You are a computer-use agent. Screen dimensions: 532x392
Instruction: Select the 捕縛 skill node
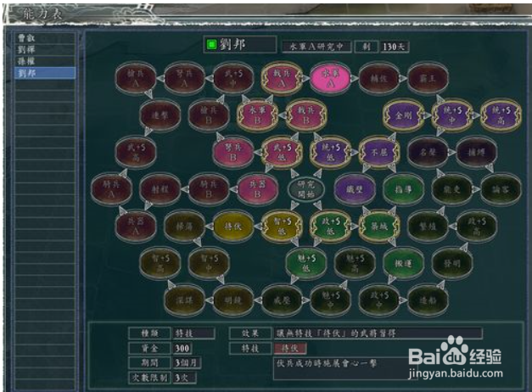(476, 152)
